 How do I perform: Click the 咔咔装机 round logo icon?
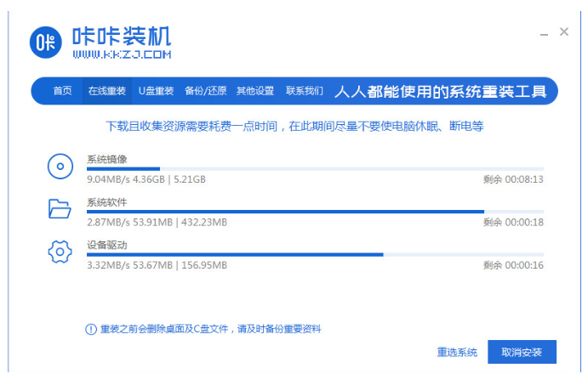[46, 42]
